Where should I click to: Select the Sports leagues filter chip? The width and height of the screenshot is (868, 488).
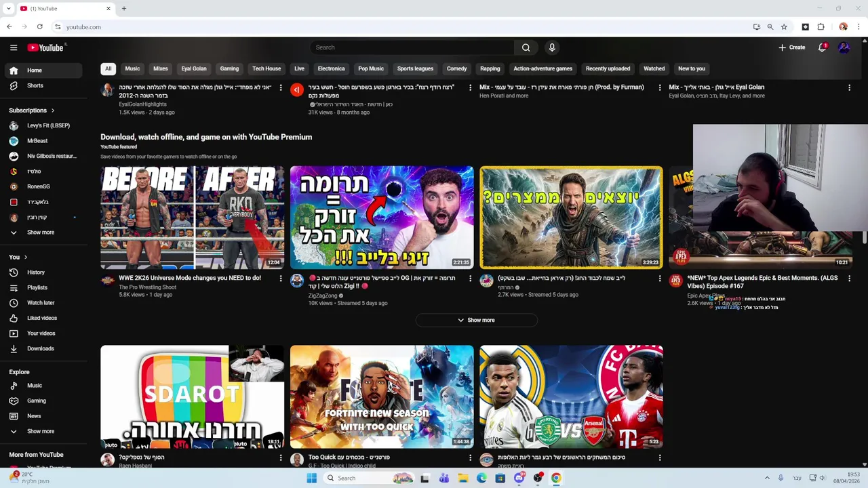click(x=415, y=68)
